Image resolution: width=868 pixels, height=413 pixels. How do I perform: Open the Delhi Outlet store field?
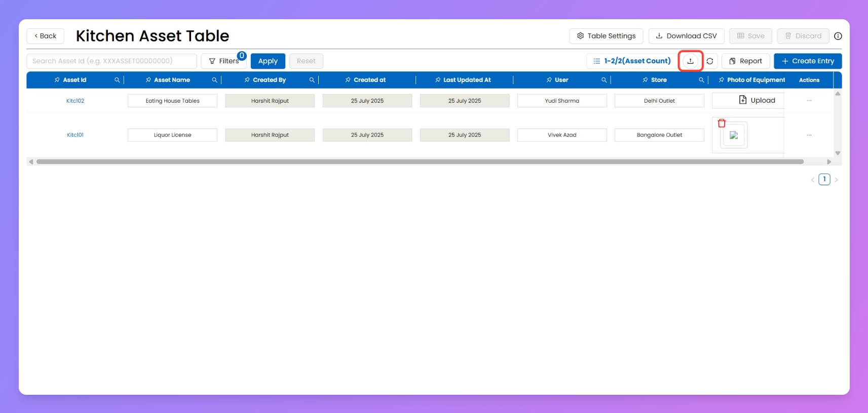pyautogui.click(x=659, y=101)
